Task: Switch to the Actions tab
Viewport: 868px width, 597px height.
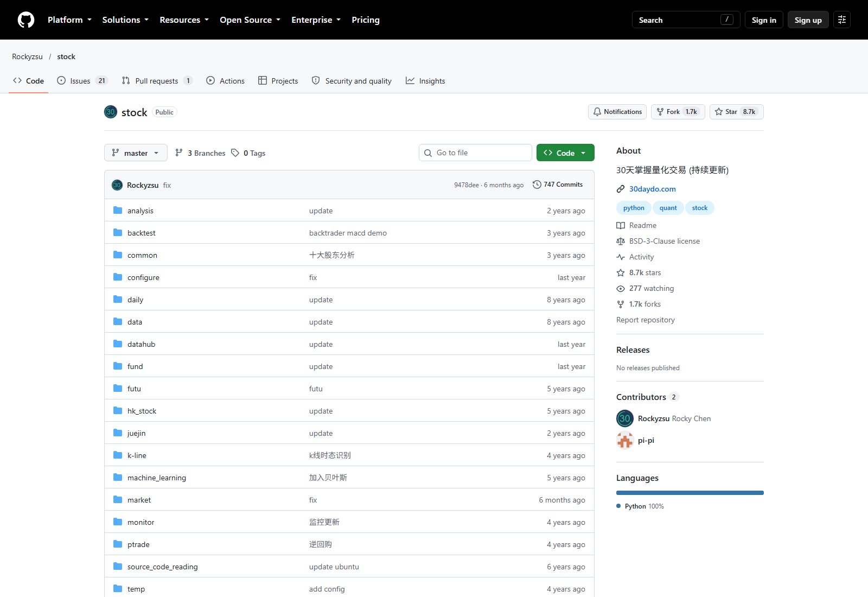Action: (225, 81)
